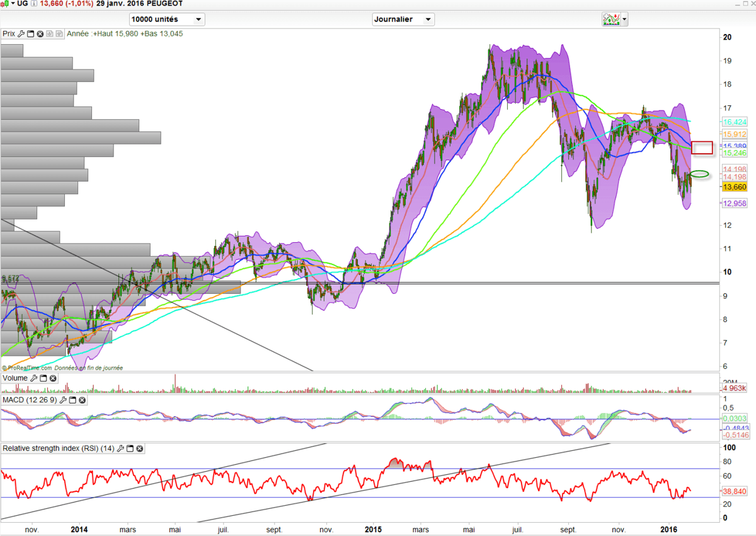This screenshot has width=756, height=536.
Task: Close the Volume indicator panel
Action: (53, 378)
